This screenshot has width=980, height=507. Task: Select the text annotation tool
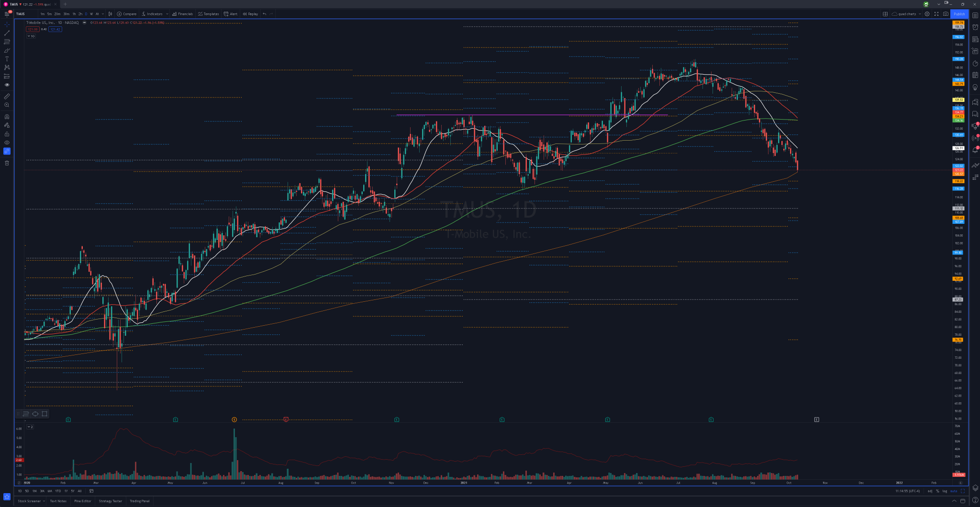tap(7, 59)
